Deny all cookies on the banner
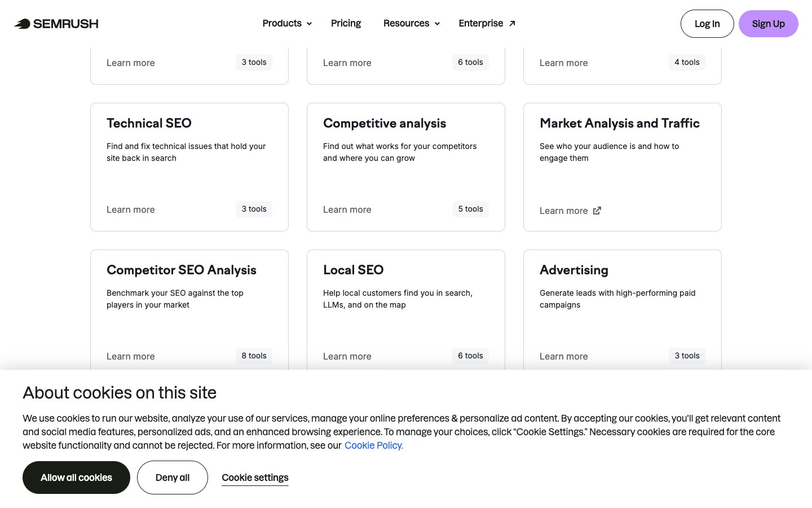The height and width of the screenshot is (508, 812). click(x=172, y=478)
